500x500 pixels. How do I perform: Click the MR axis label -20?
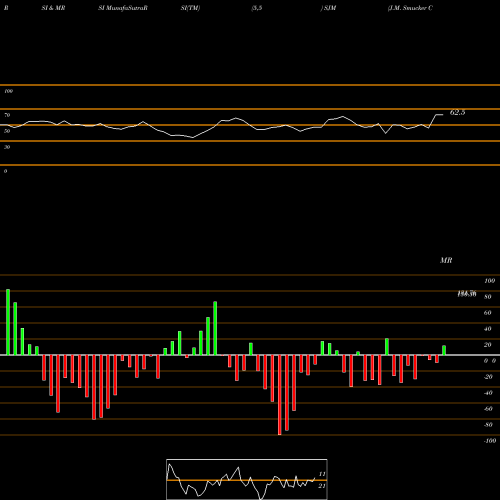pyautogui.click(x=488, y=377)
